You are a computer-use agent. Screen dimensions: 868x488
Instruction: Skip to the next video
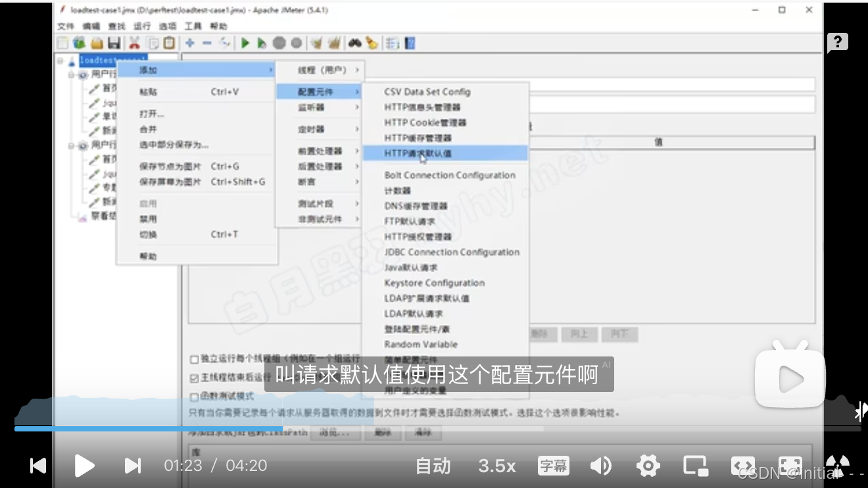132,466
